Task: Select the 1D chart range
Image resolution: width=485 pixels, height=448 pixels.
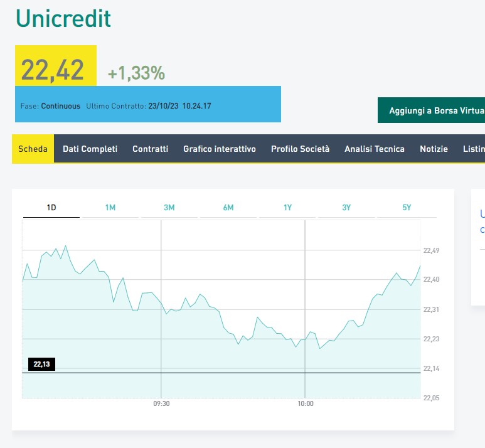Action: (51, 208)
